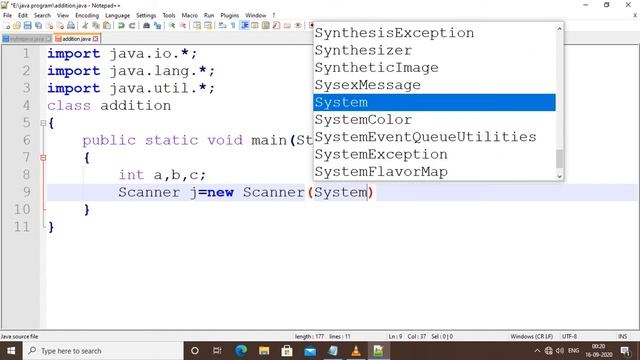Open Find with the binoculars icon
The width and height of the screenshot is (640, 360).
tap(146, 25)
